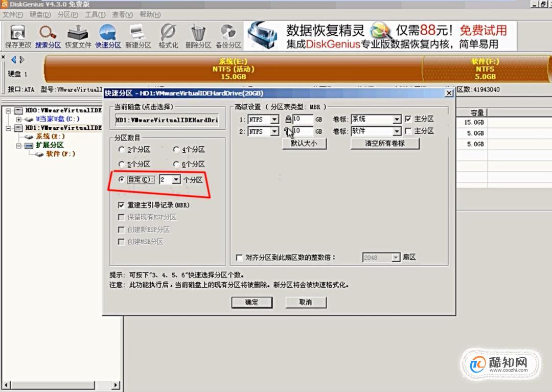This screenshot has height=392, width=552.
Task: Open the 搜索分区 search partition tool
Action: (48, 36)
